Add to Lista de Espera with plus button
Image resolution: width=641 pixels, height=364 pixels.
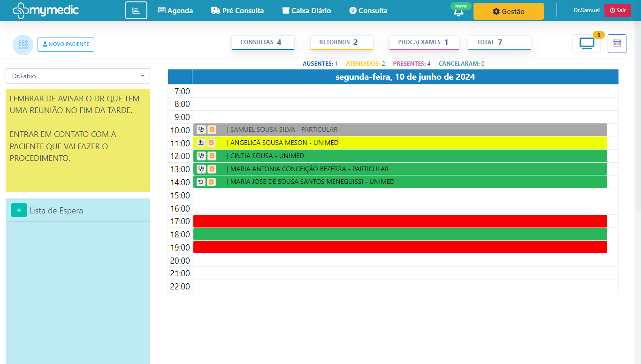pos(19,211)
